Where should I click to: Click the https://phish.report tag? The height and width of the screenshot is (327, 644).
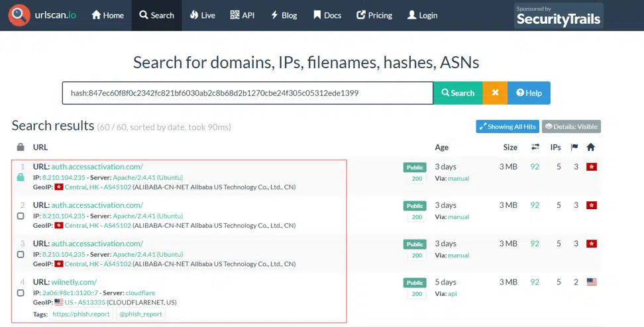click(x=81, y=314)
